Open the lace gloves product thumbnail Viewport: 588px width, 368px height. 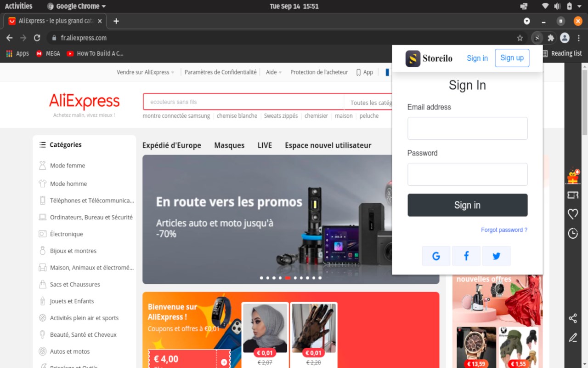pyautogui.click(x=313, y=328)
